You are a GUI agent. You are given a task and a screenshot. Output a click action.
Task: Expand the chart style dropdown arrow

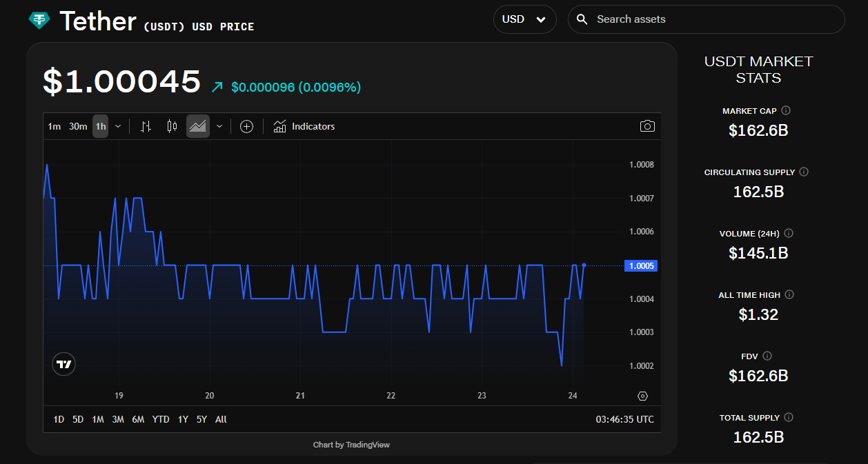pyautogui.click(x=219, y=126)
